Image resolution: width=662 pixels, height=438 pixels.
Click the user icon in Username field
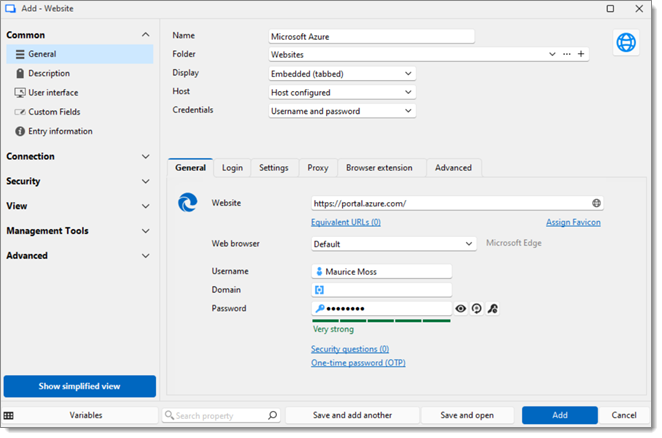point(319,272)
